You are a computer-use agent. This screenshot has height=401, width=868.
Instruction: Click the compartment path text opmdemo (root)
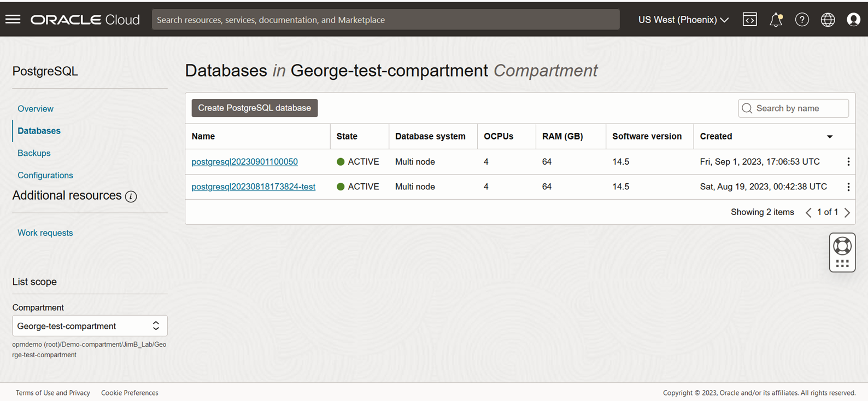point(89,350)
